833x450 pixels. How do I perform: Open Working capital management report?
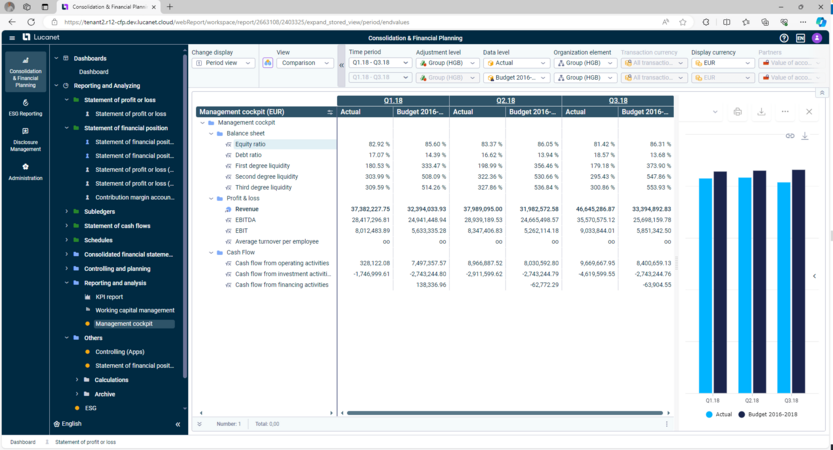(135, 310)
